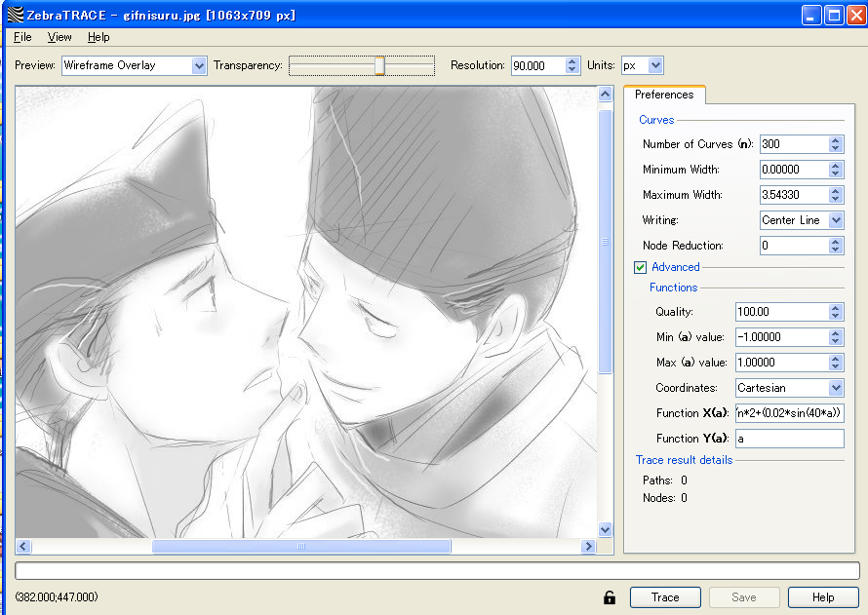Minimize the ZebraTRACE window
Image resolution: width=868 pixels, height=615 pixels.
coord(811,15)
